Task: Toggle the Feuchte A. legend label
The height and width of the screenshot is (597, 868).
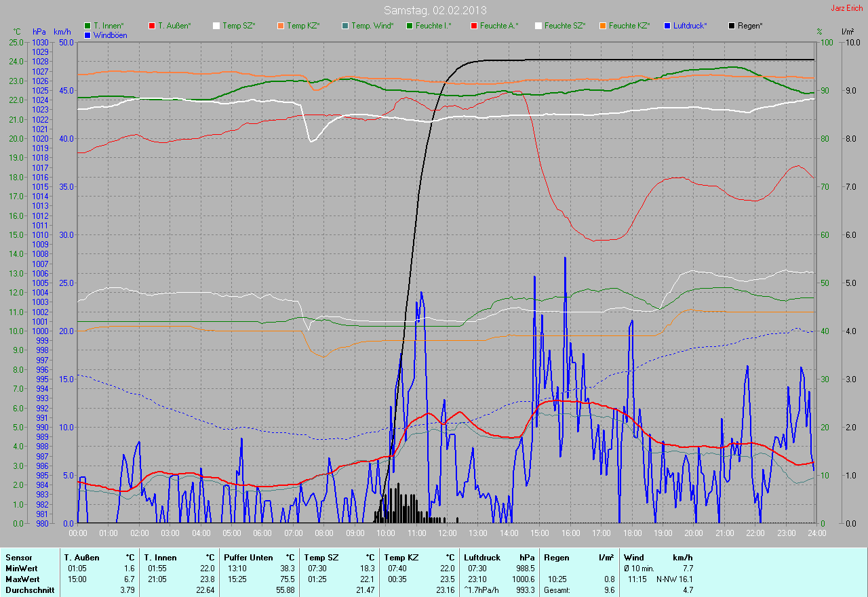Action: 498,26
